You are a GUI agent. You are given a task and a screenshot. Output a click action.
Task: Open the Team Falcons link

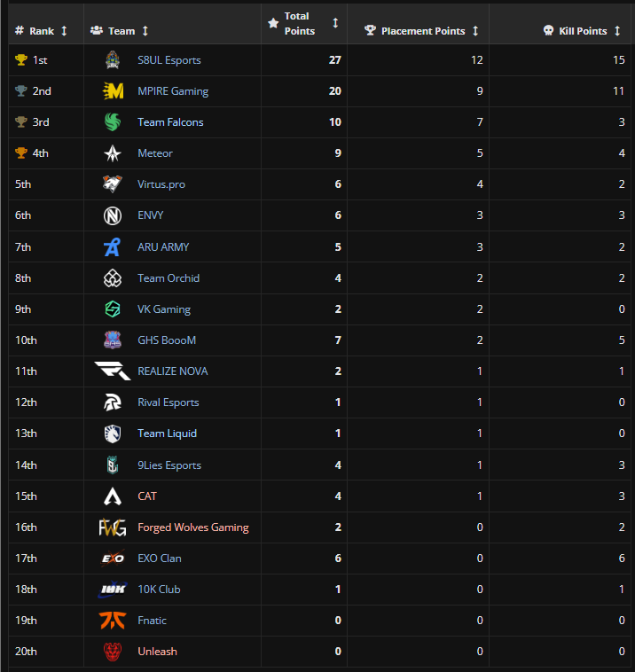click(170, 122)
